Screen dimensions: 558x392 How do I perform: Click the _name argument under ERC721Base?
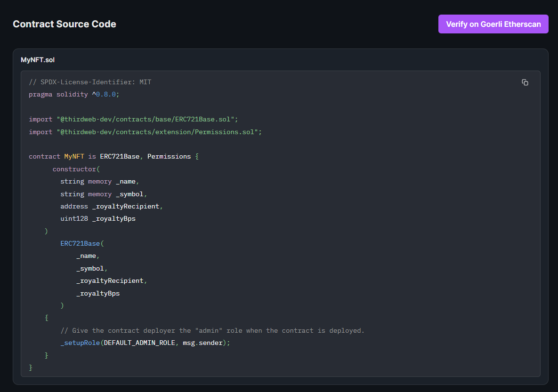coord(88,256)
